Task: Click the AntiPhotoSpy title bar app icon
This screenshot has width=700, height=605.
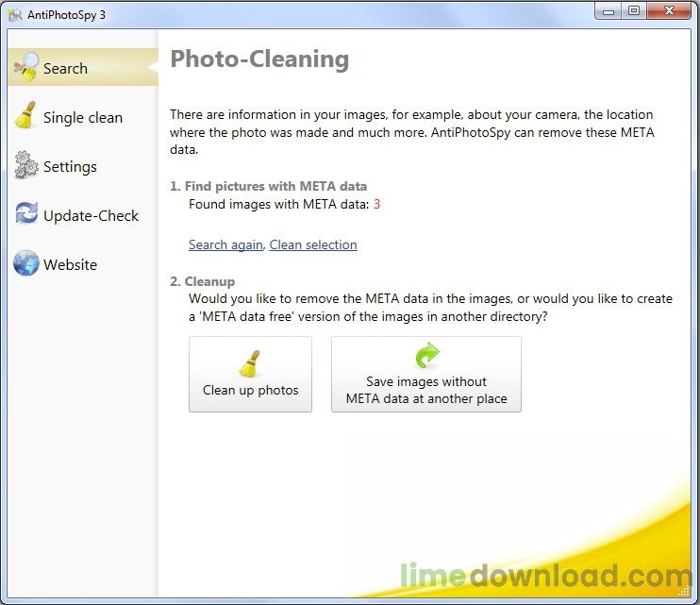Action: click(x=15, y=15)
